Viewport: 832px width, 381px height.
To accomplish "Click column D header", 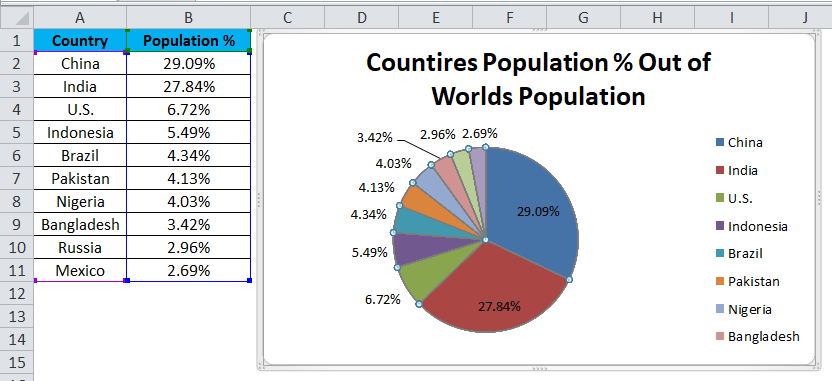I will click(x=361, y=18).
